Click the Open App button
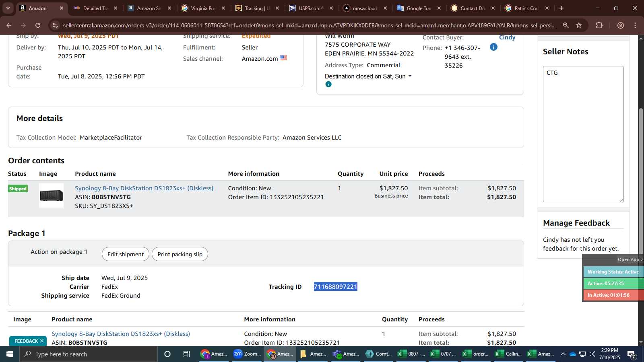 coord(630,259)
